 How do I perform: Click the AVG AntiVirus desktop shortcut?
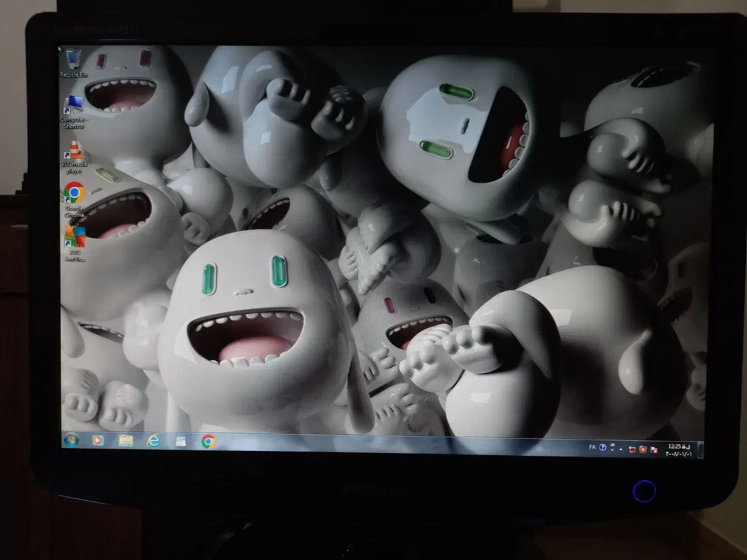click(x=75, y=237)
